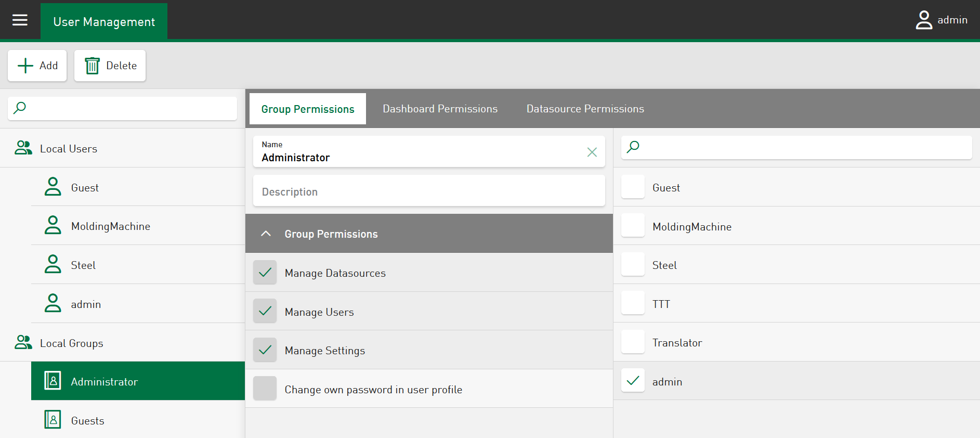Uncheck the Manage Datasources permission

tap(265, 273)
